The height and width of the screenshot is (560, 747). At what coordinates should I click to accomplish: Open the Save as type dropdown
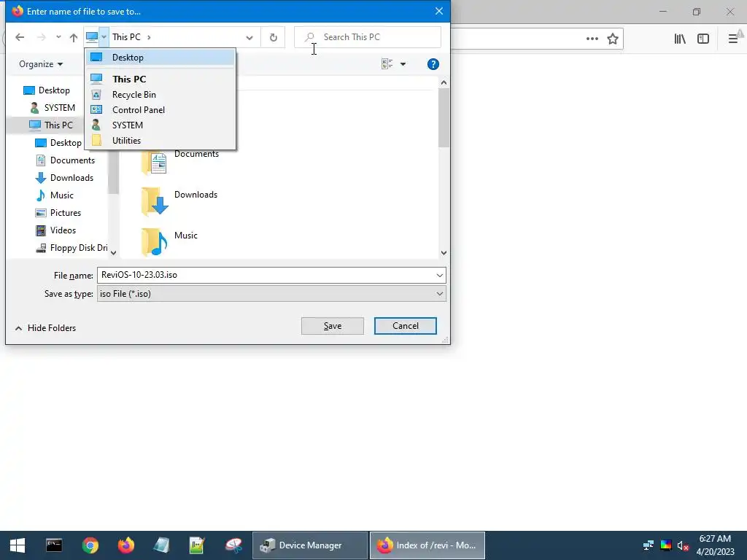[271, 294]
